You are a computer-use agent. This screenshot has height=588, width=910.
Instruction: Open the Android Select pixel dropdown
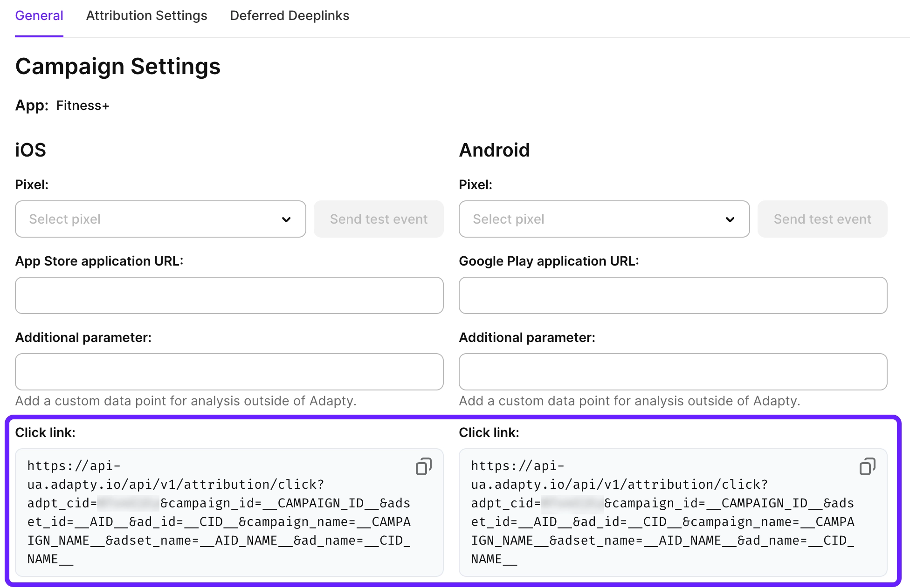click(604, 219)
